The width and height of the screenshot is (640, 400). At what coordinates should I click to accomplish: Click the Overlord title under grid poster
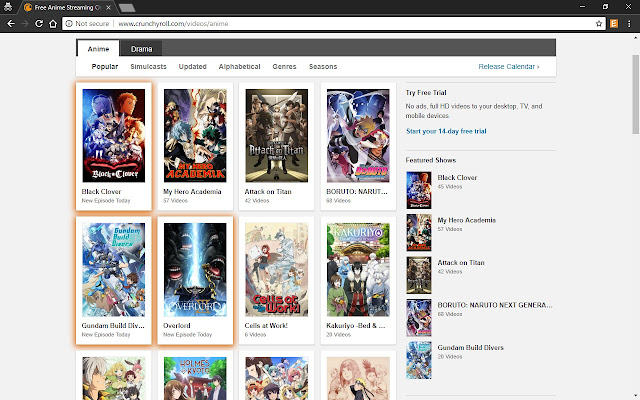(177, 325)
